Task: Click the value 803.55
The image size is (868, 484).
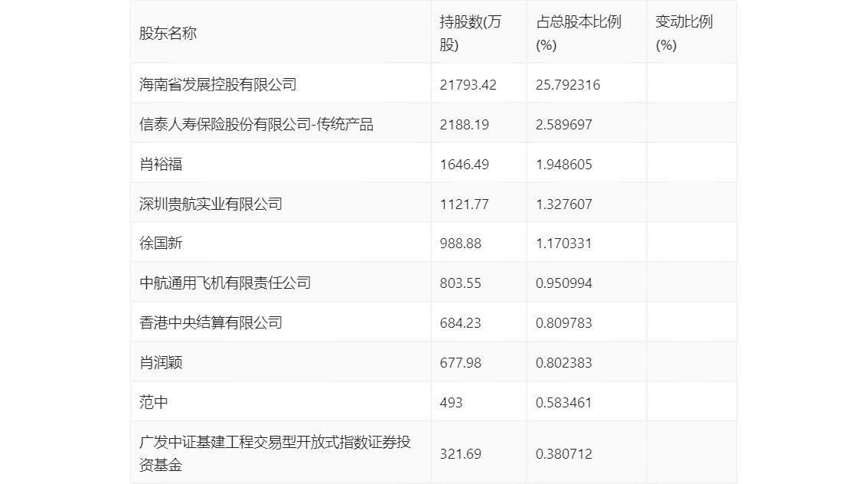Action: (460, 283)
